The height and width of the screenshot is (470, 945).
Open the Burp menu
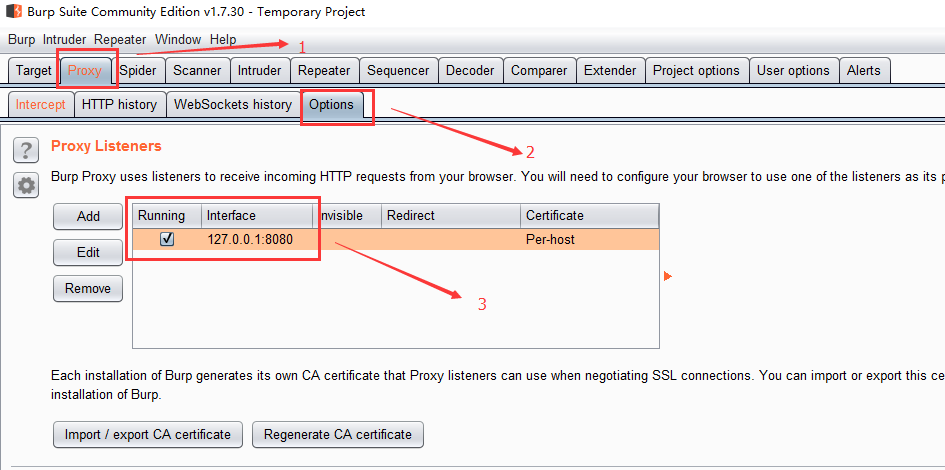pyautogui.click(x=21, y=39)
